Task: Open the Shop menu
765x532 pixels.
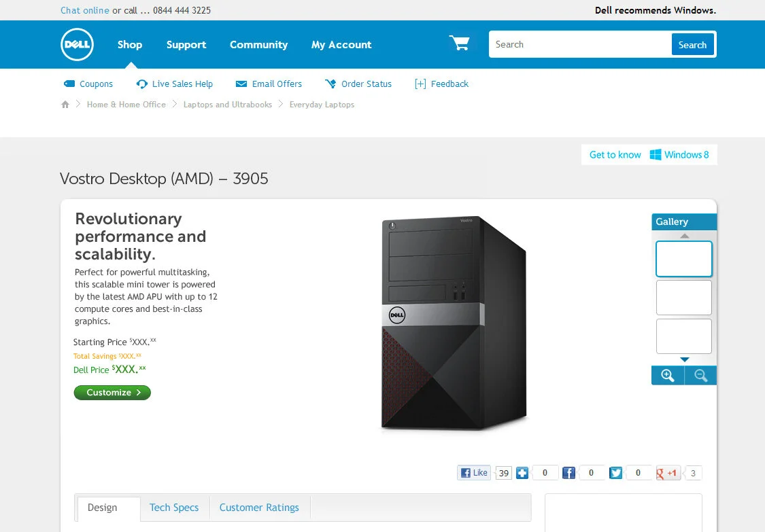Action: coord(130,44)
